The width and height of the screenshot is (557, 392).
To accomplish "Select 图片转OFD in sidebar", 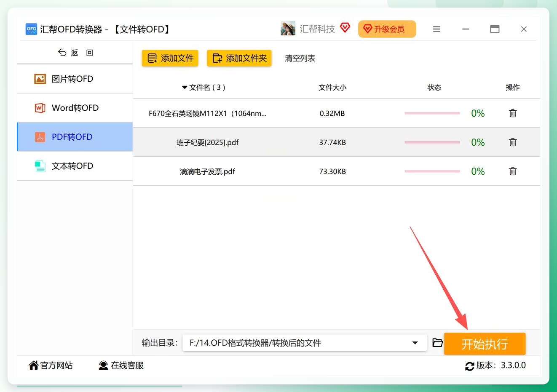I will (75, 79).
